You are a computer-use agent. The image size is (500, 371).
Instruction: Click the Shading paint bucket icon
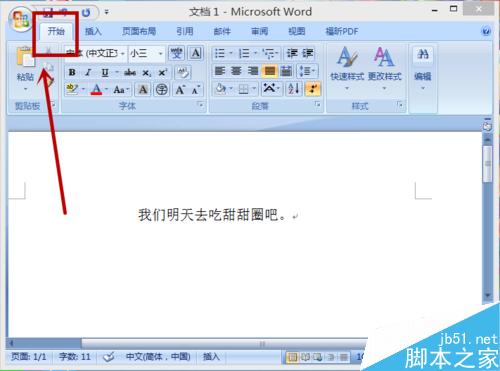[221, 89]
